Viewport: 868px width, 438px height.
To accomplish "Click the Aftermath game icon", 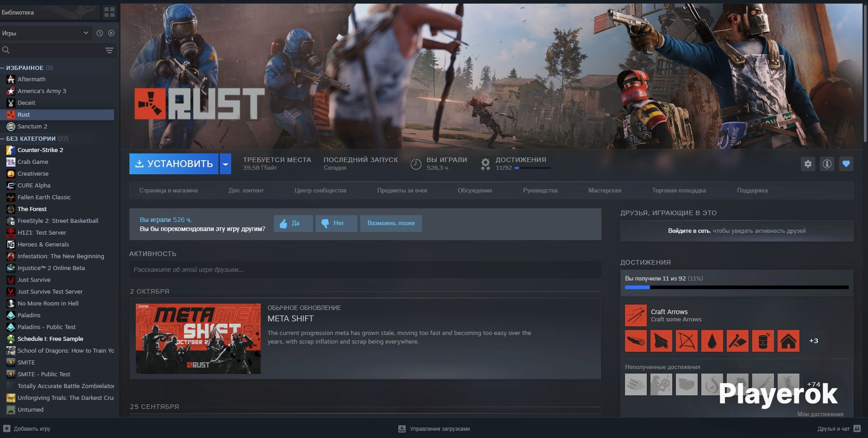I will (10, 79).
